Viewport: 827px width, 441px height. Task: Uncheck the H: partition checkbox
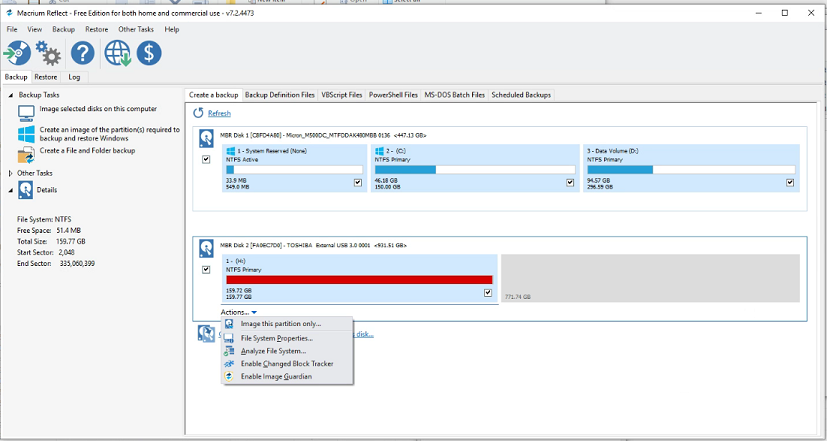pos(488,293)
